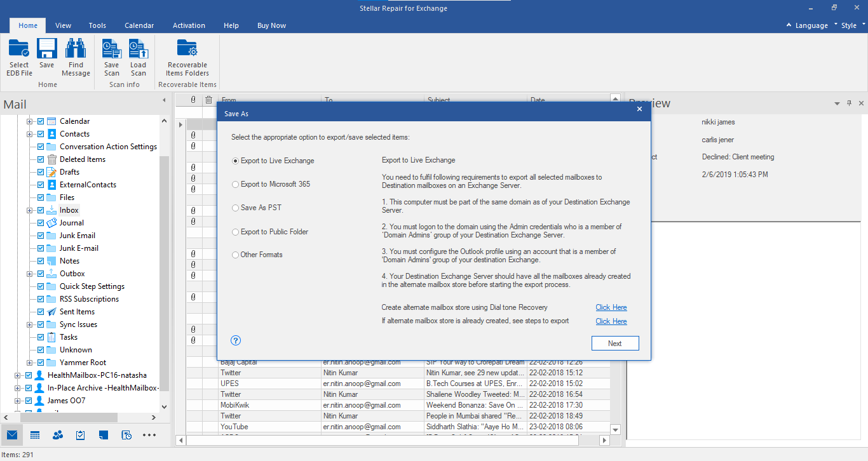Click Here link for steps to export
Image resolution: width=868 pixels, height=461 pixels.
point(611,321)
